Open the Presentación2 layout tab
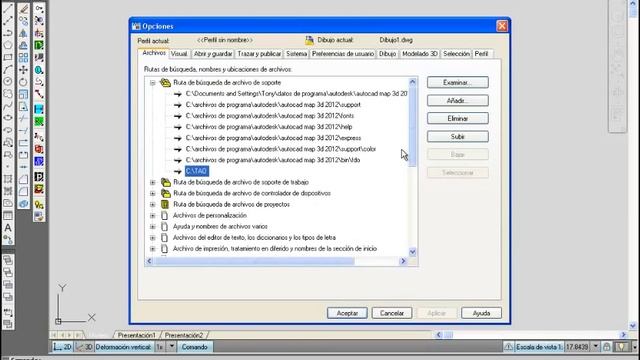This screenshot has height=360, width=640. (x=184, y=335)
